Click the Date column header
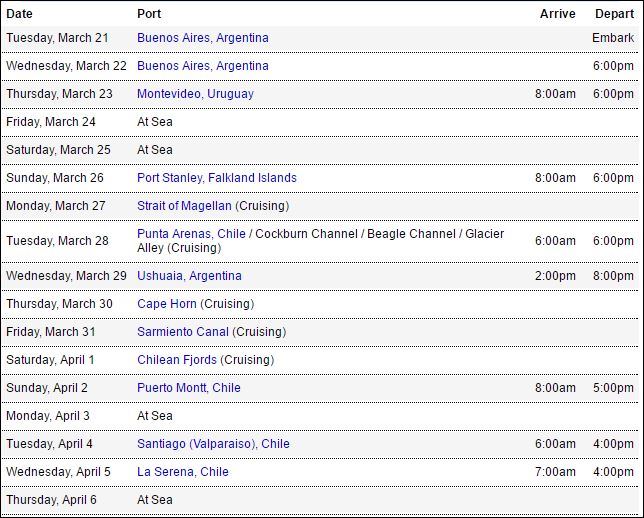The image size is (644, 518). pyautogui.click(x=19, y=14)
